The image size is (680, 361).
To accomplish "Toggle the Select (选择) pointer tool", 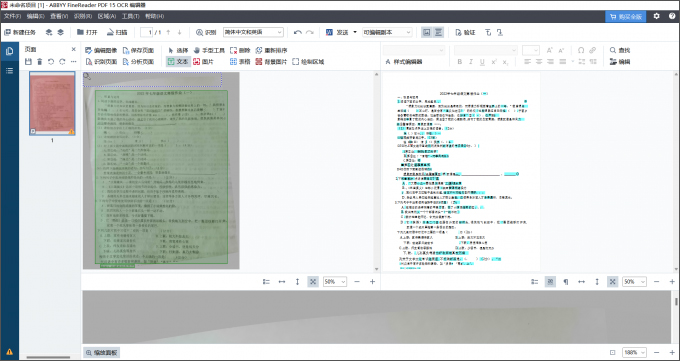I will pos(178,50).
